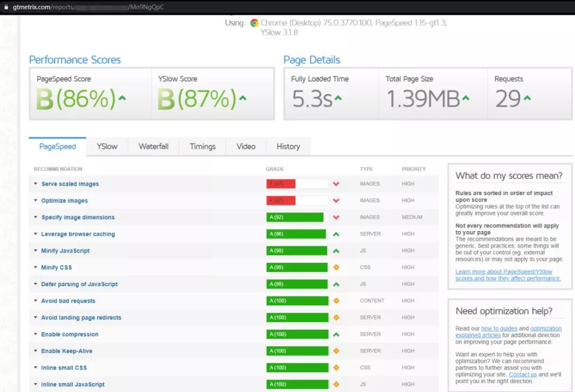Expand Defer parsing of JavaScript row

click(79, 284)
